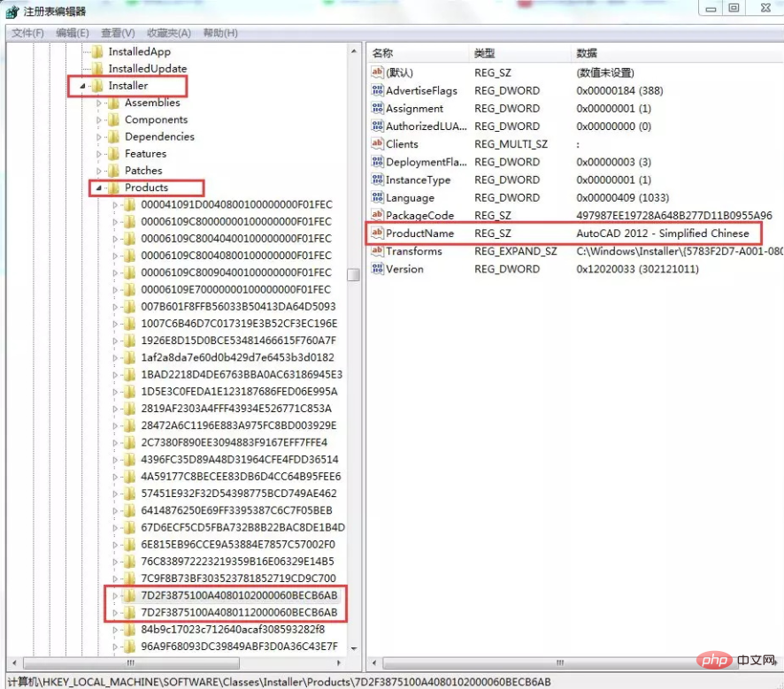Click the tree pane scroll-up arrow
Screen dimensions: 784x689
[x=353, y=51]
